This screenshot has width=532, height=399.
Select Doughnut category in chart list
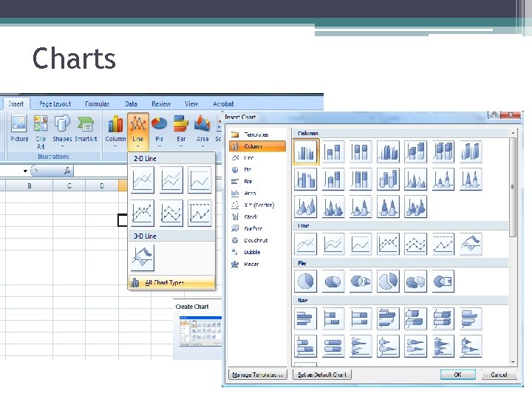(x=257, y=240)
